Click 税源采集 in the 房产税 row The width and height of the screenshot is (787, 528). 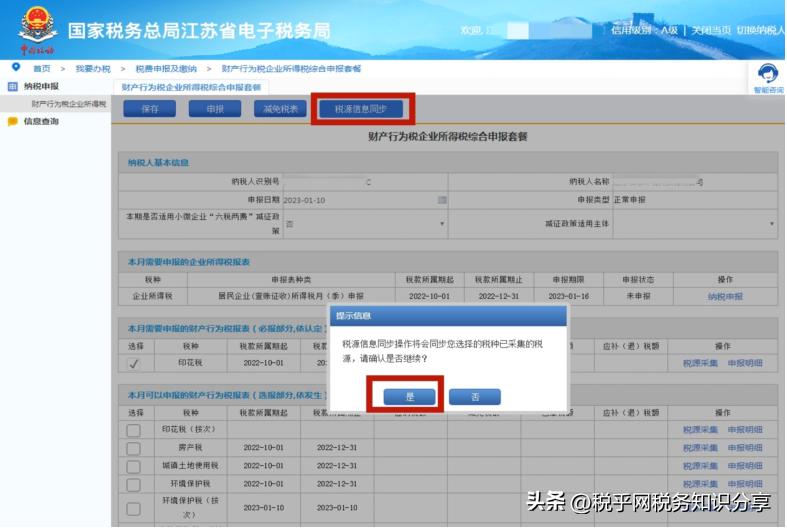tap(700, 448)
